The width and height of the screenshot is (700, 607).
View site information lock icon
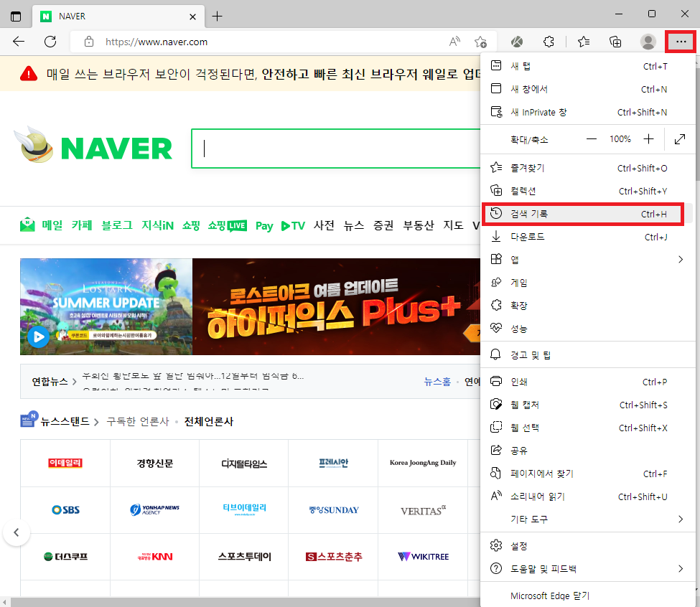click(89, 42)
